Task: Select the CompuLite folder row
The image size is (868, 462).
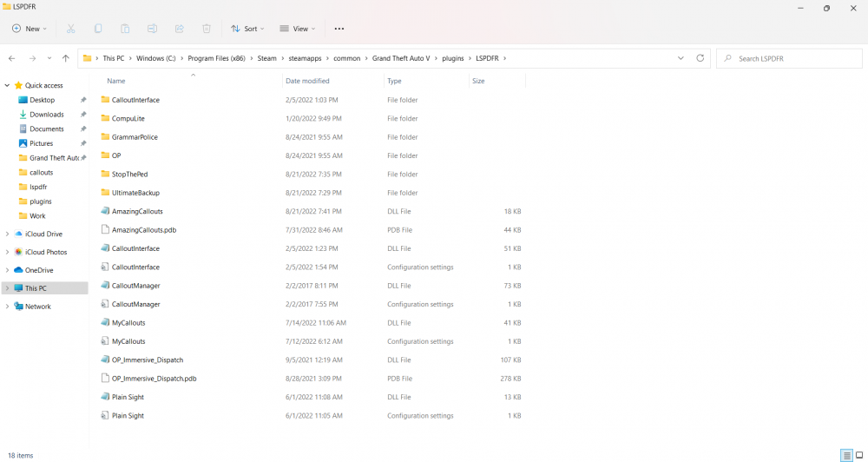Action: pos(312,119)
